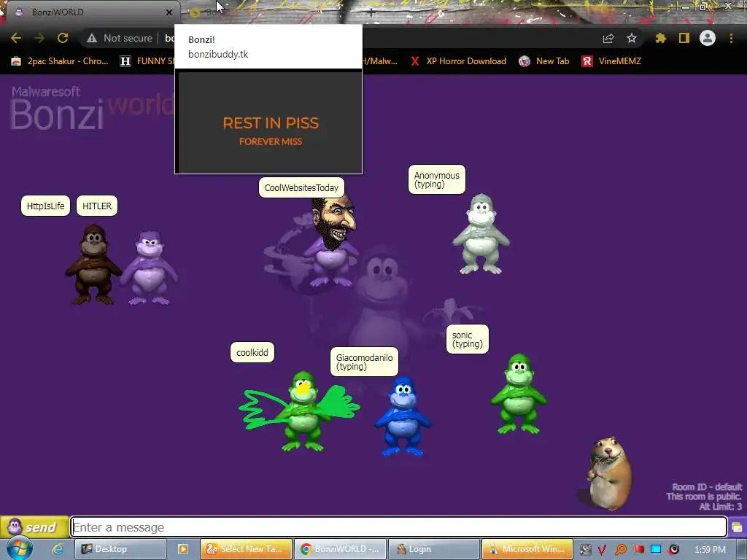Click the blue Bonzi under Giacomodanilo
This screenshot has height=560, width=747.
[x=403, y=416]
